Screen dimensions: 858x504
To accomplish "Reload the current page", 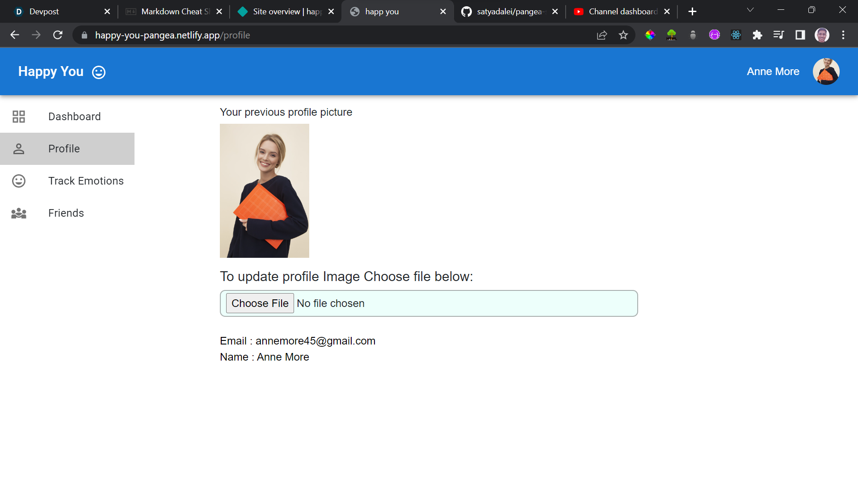I will (x=58, y=35).
